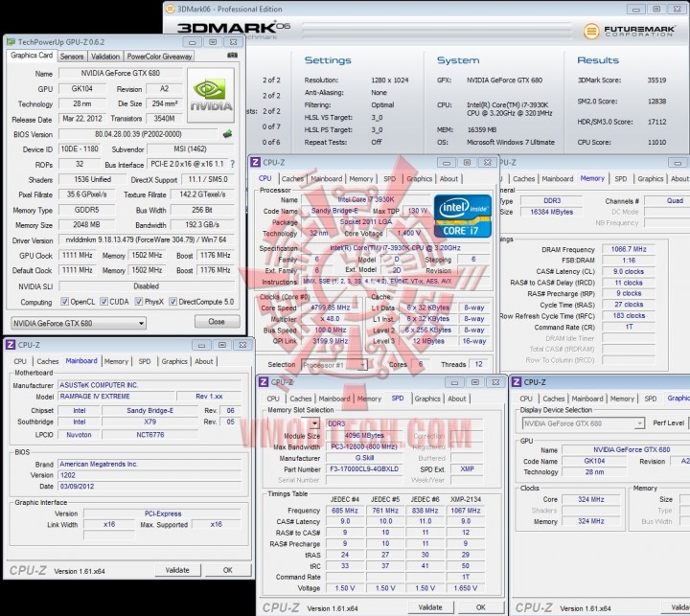The width and height of the screenshot is (690, 616).
Task: Open the PowerColor Giveaway tab
Action: (159, 57)
